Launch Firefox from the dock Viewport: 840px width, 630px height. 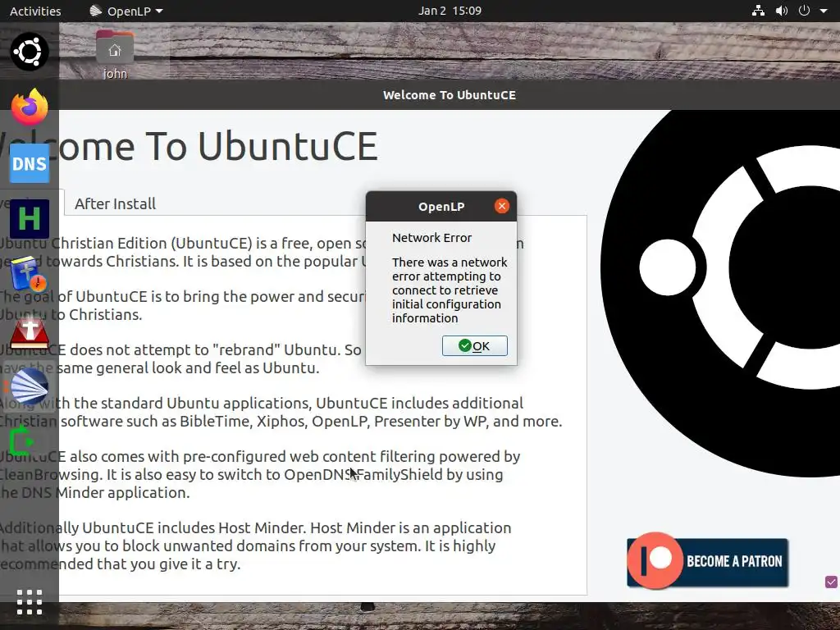point(30,107)
